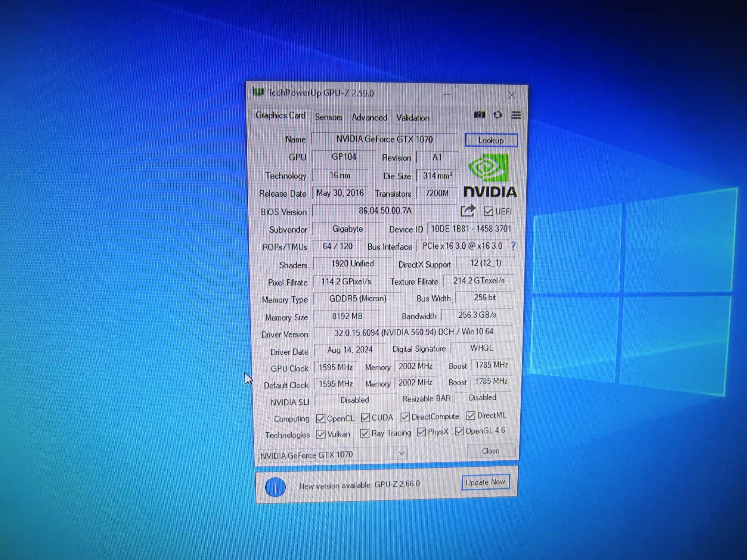Image resolution: width=747 pixels, height=560 pixels.
Task: Toggle the OpenCL checkbox
Action: click(x=320, y=419)
